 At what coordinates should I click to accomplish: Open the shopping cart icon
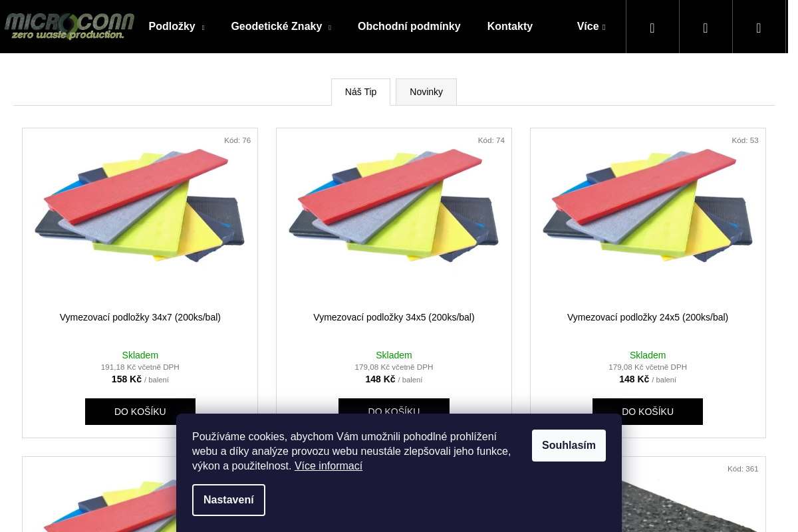(759, 27)
